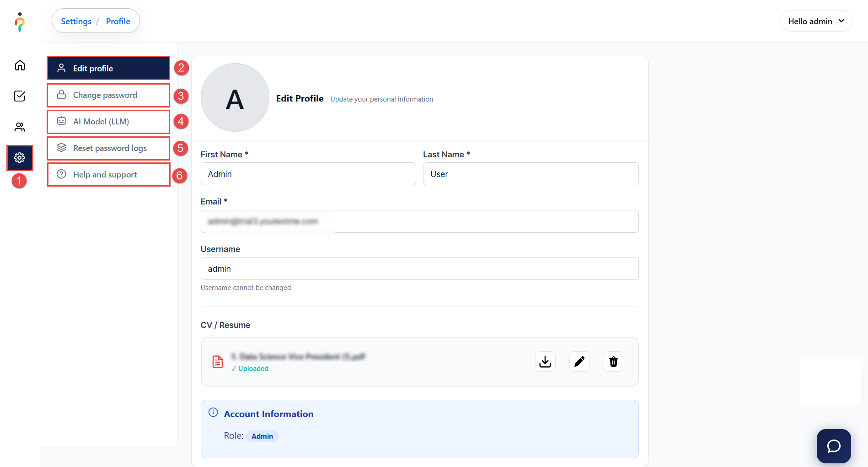This screenshot has width=868, height=467.
Task: Go to AI Model (LLM) settings
Action: tap(108, 122)
